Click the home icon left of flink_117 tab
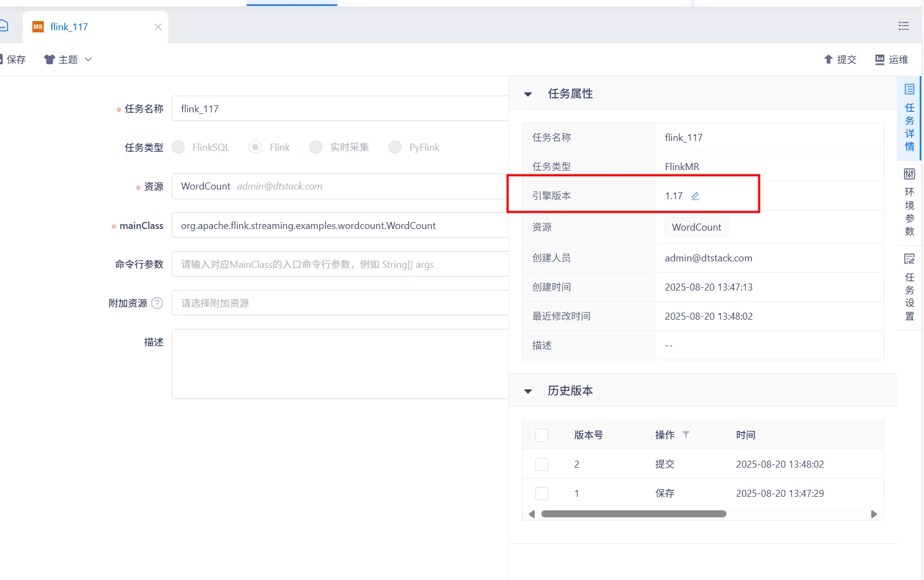The image size is (924, 580). (x=4, y=26)
